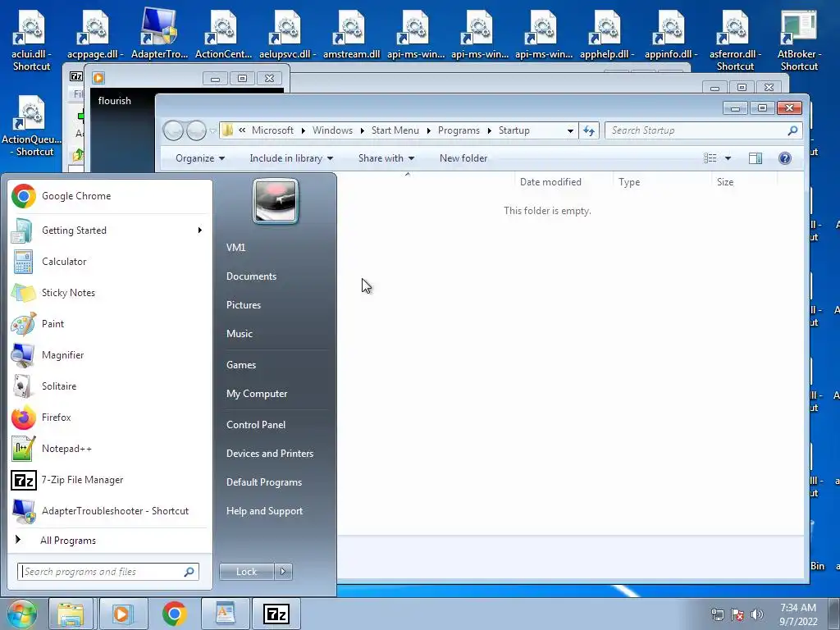The width and height of the screenshot is (840, 630).
Task: Click the volume speaker tray icon
Action: [757, 614]
